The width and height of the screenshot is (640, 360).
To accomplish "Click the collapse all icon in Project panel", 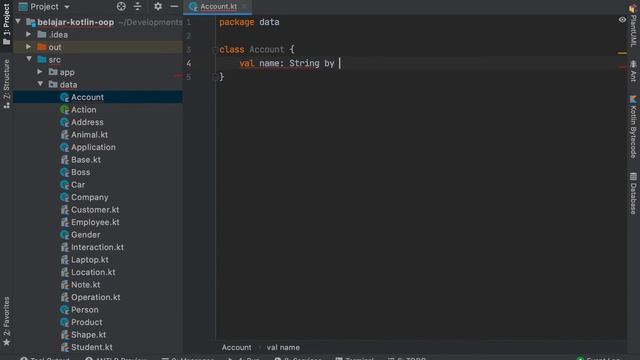I will pos(138,7).
